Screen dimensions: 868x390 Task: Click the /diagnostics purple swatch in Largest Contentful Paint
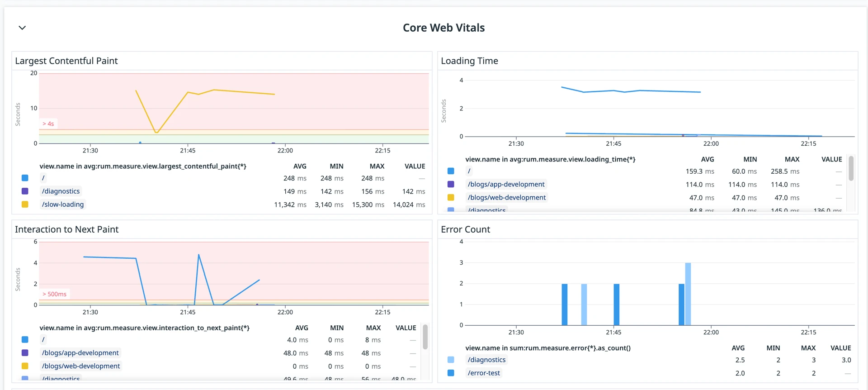[25, 191]
